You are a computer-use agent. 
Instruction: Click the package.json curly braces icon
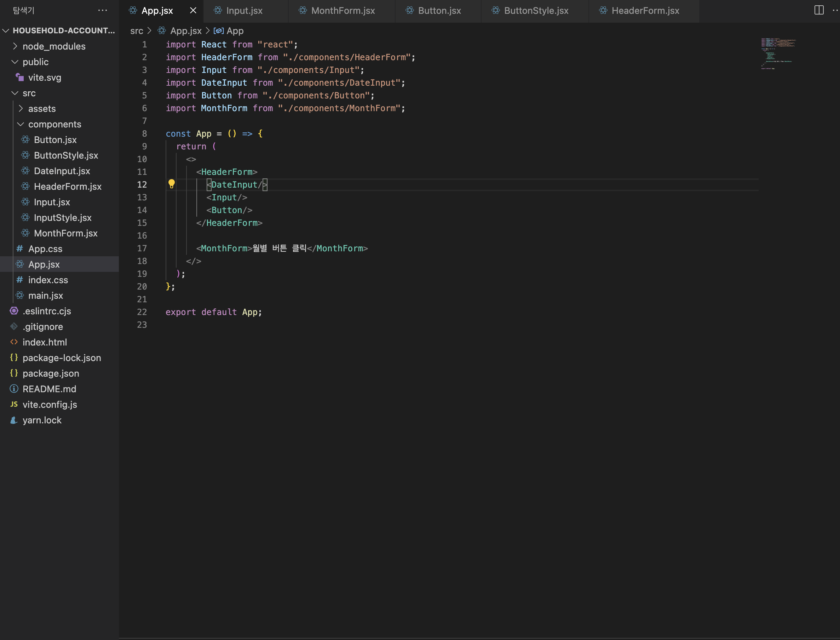pyautogui.click(x=14, y=373)
